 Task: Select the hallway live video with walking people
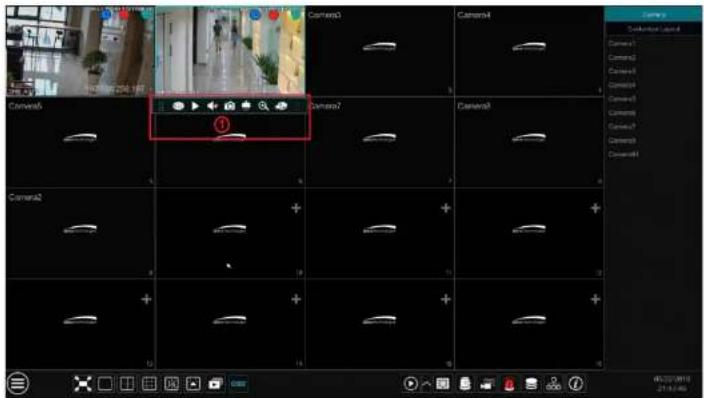[230, 50]
